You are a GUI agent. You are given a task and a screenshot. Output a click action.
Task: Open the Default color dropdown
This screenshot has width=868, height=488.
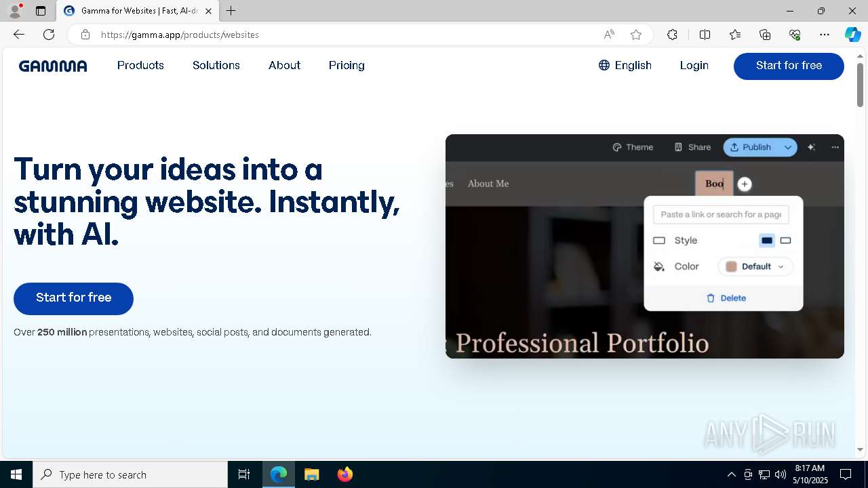[x=755, y=266]
